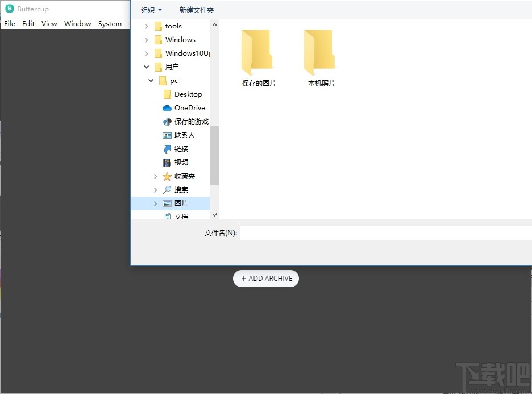Click the ADD ARCHIVE button
The height and width of the screenshot is (394, 532).
265,279
